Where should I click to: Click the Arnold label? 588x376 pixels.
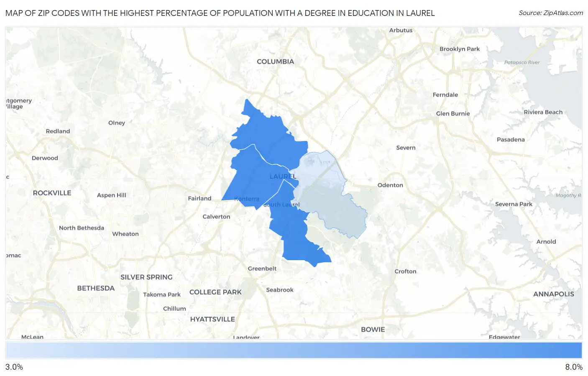click(x=546, y=242)
